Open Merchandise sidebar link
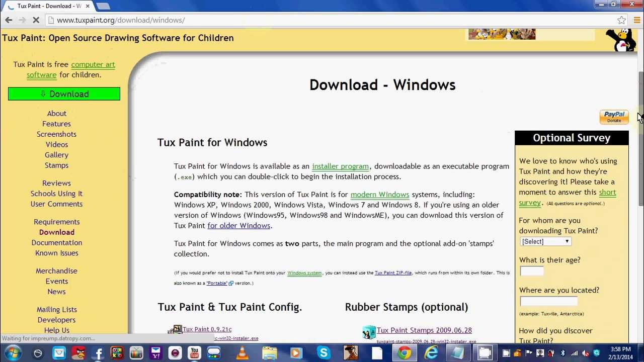644x362 pixels. click(x=56, y=271)
